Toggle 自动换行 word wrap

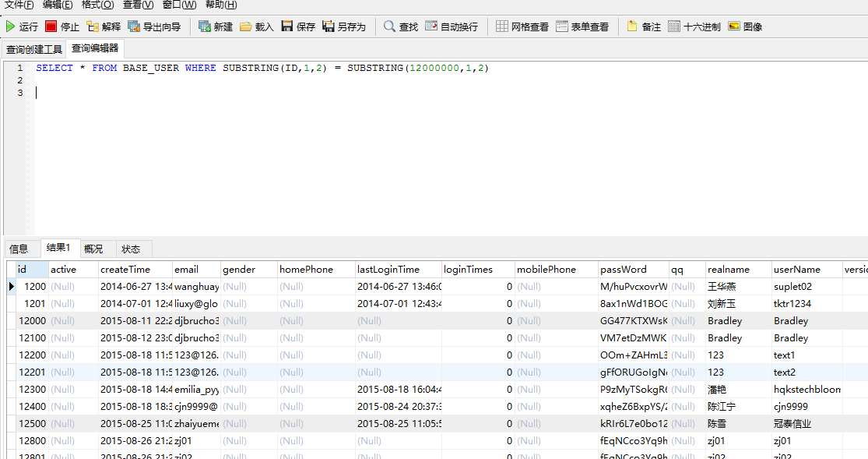click(x=452, y=26)
